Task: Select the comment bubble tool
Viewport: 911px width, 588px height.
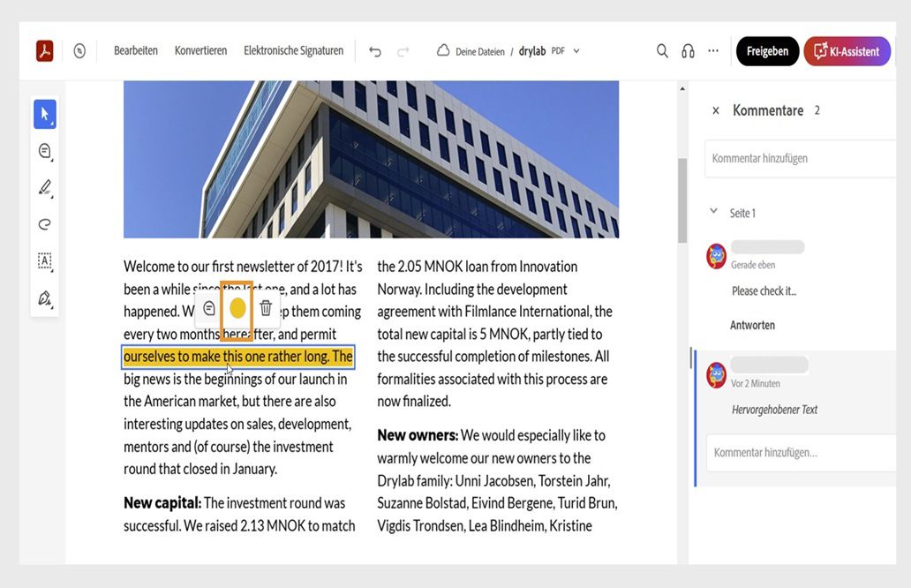Action: click(x=45, y=151)
